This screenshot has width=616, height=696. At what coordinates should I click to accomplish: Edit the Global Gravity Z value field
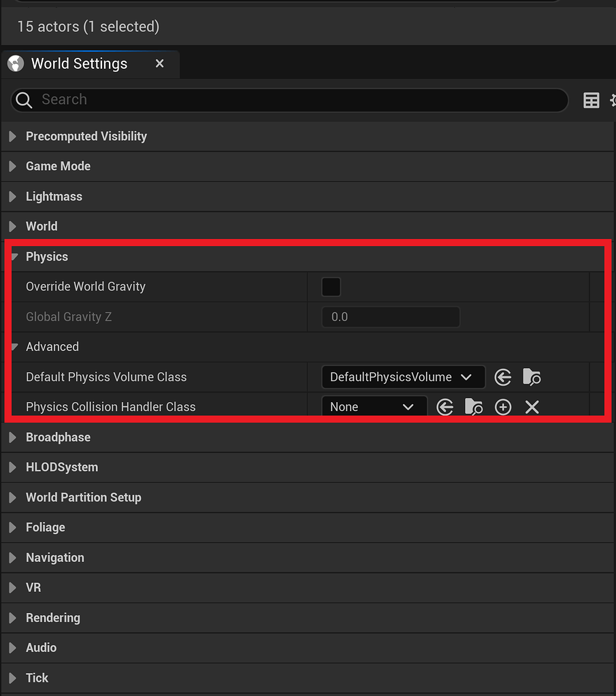click(391, 316)
